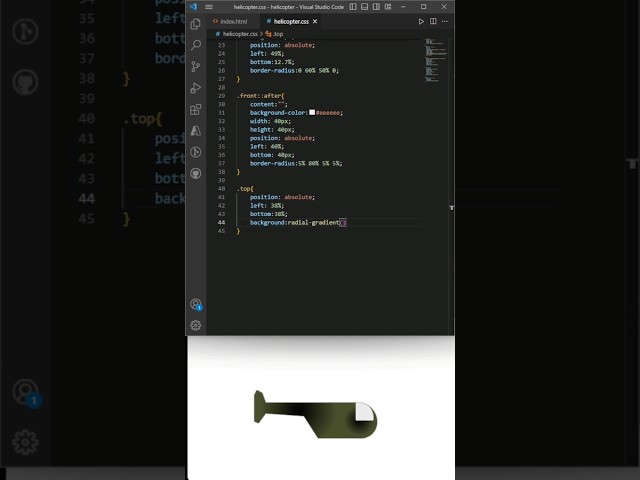Minimize the Visual Studio Code window
This screenshot has width=640, height=480.
click(x=403, y=7)
